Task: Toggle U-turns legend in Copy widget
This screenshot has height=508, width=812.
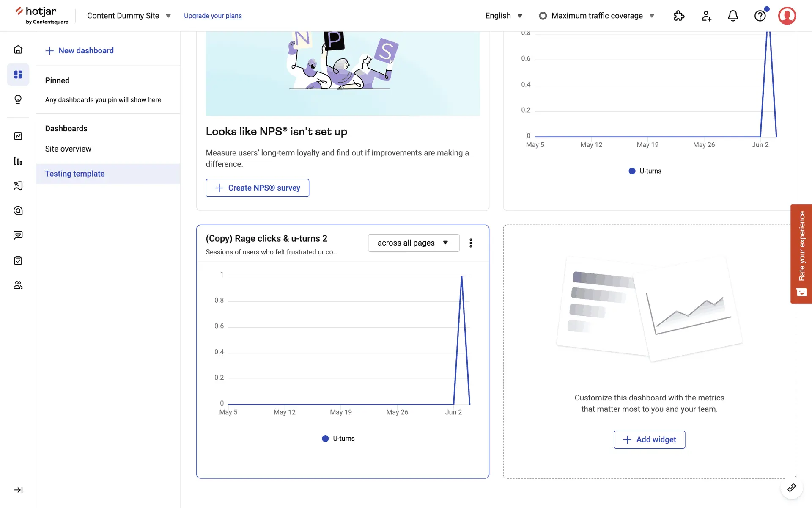Action: pyautogui.click(x=338, y=439)
